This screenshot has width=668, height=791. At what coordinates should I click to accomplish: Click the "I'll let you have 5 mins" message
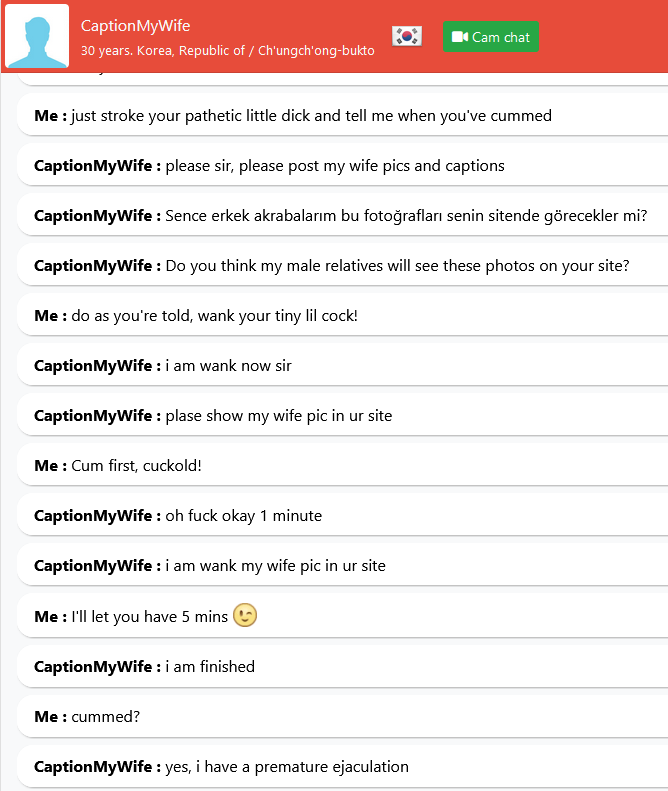tap(150, 616)
